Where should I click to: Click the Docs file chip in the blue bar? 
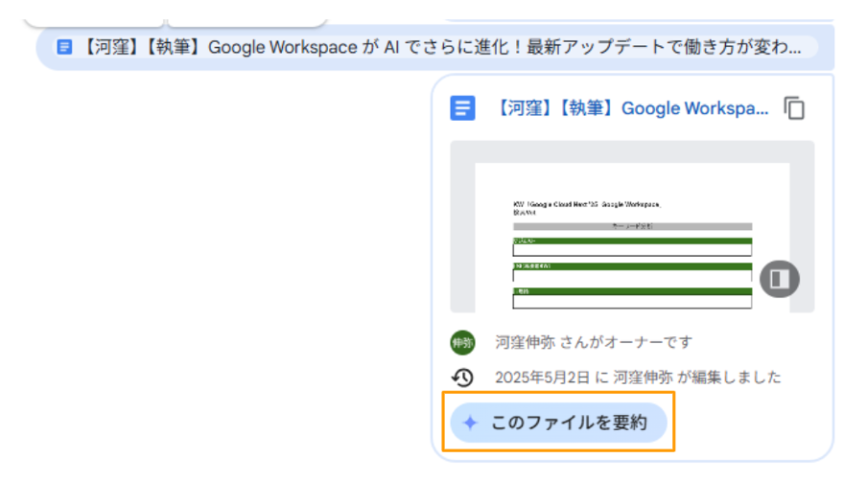(x=435, y=47)
